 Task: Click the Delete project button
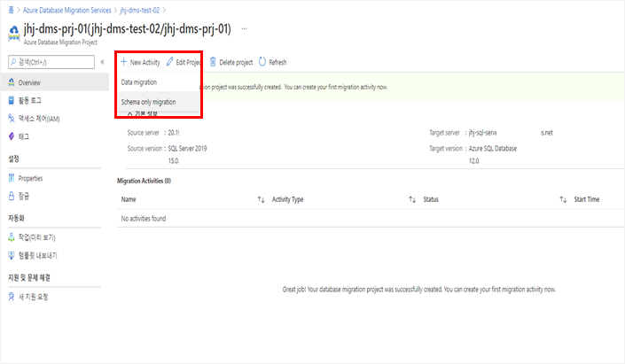[x=231, y=62]
